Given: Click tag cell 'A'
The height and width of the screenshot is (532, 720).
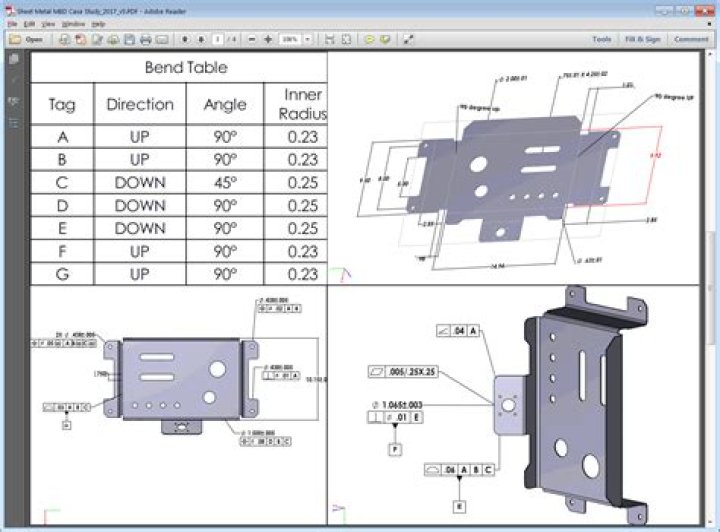Looking at the screenshot, I should pyautogui.click(x=62, y=137).
